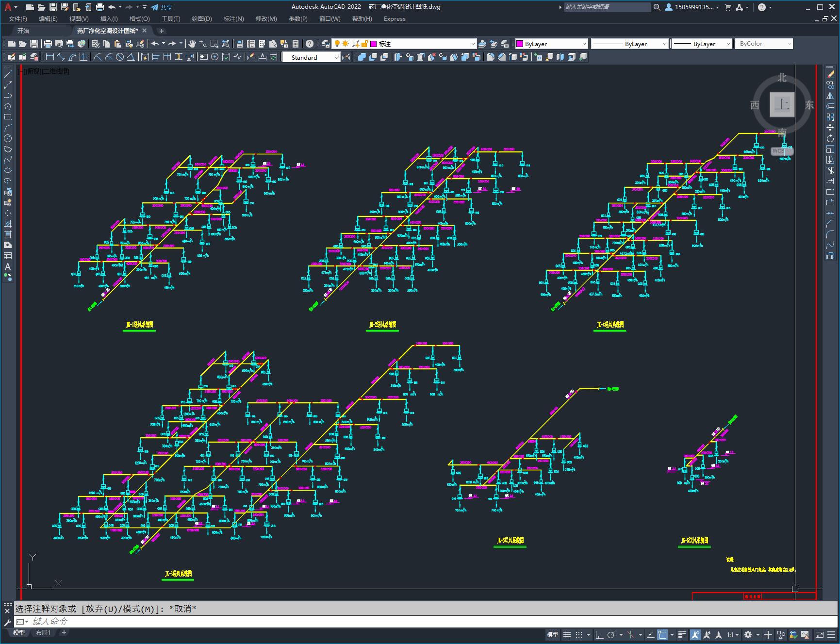Select the Hatch tool in left toolbar

pos(8,224)
